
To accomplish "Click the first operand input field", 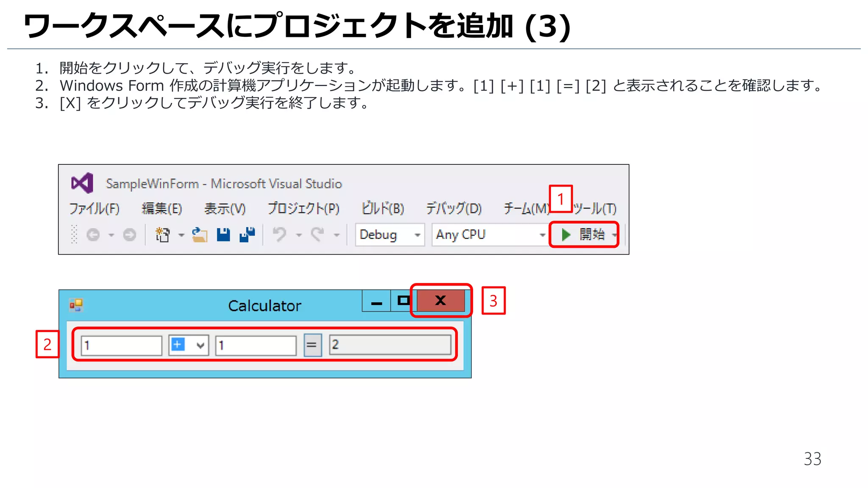I will (121, 345).
